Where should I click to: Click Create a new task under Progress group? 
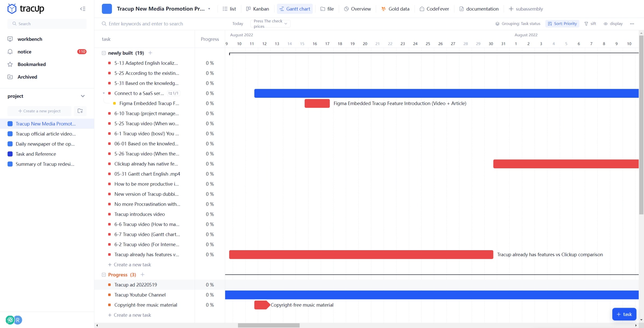tap(129, 315)
